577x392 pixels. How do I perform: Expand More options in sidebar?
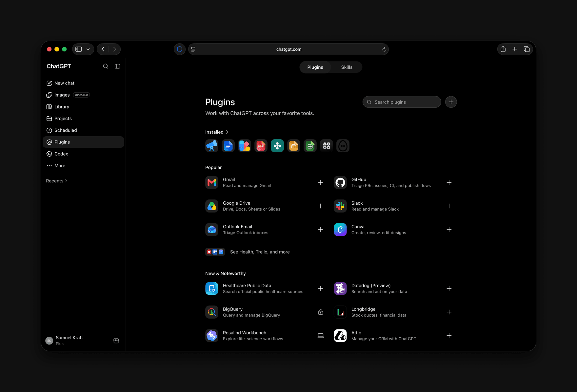coord(83,166)
